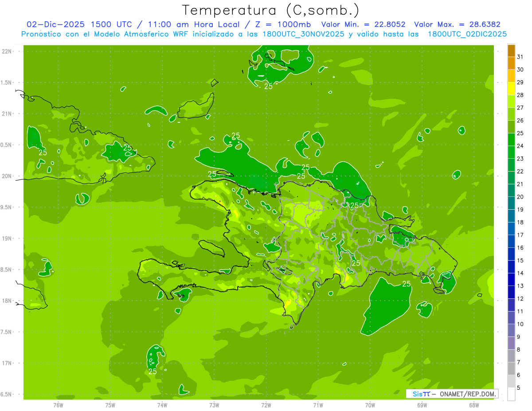Image resolution: width=532 pixels, height=411 pixels.
Task: Click the '10' value on the color scale
Action: 520,324
